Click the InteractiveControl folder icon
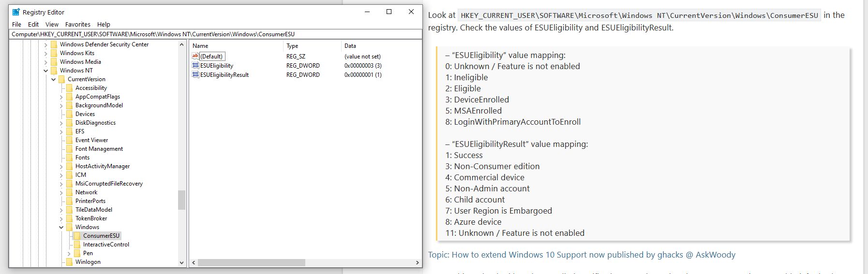Screen dimensions: 868x274 click(77, 245)
